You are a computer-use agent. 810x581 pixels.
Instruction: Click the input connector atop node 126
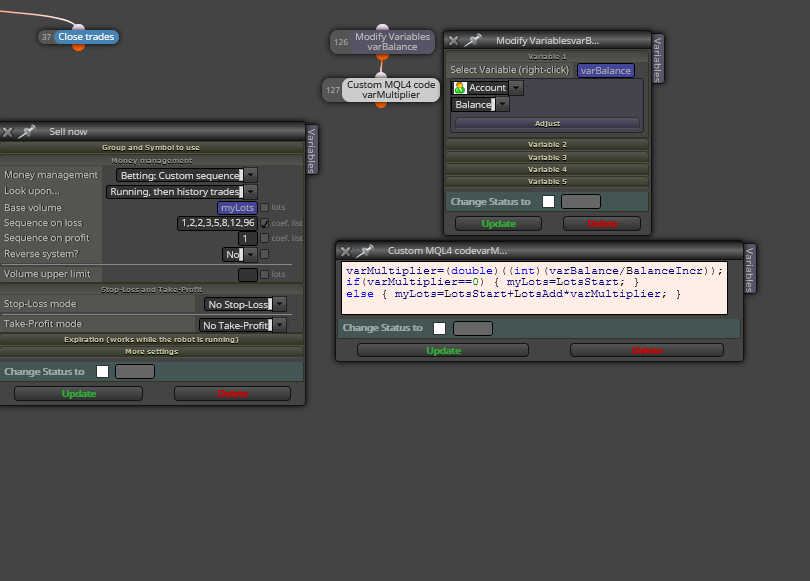[382, 27]
